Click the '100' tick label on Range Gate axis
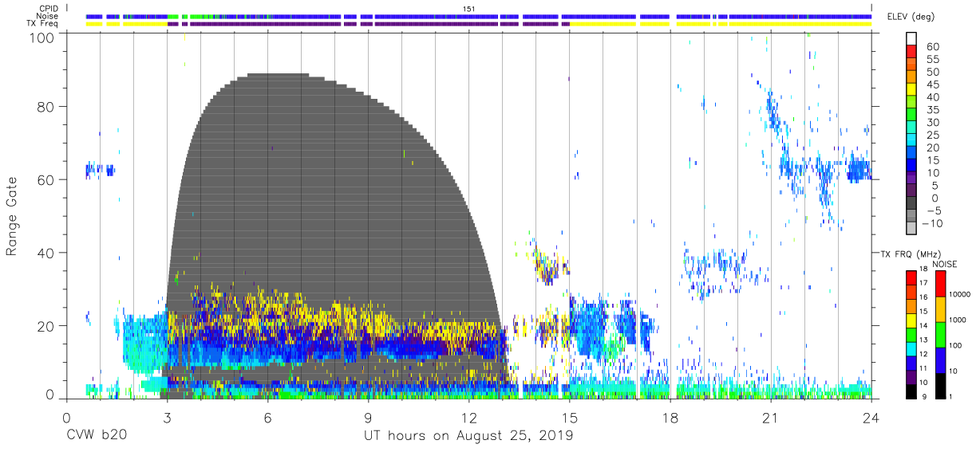The image size is (980, 452). click(42, 37)
